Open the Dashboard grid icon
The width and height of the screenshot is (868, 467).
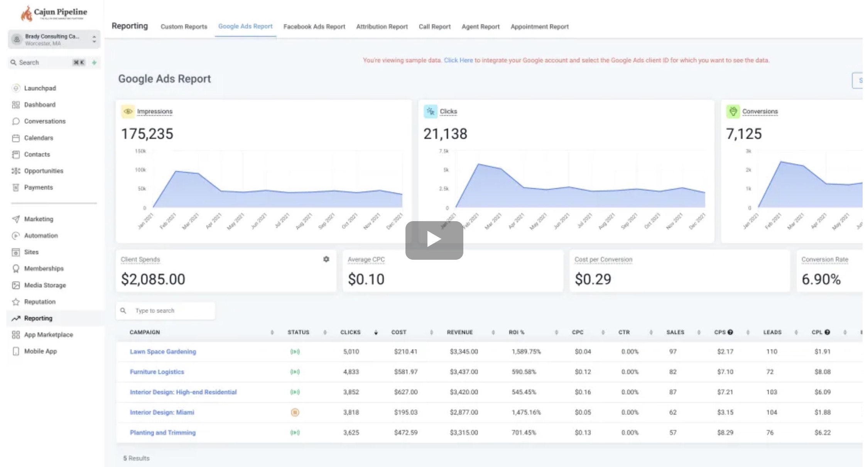coord(16,105)
